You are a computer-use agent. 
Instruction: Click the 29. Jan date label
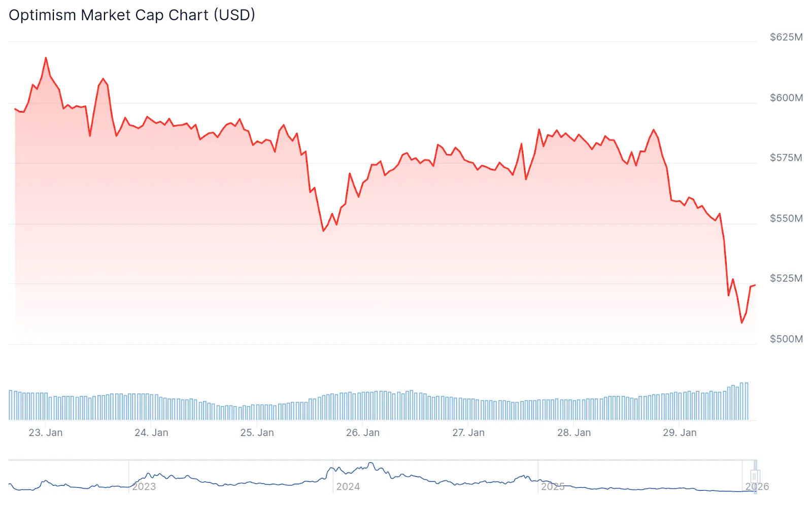point(680,432)
